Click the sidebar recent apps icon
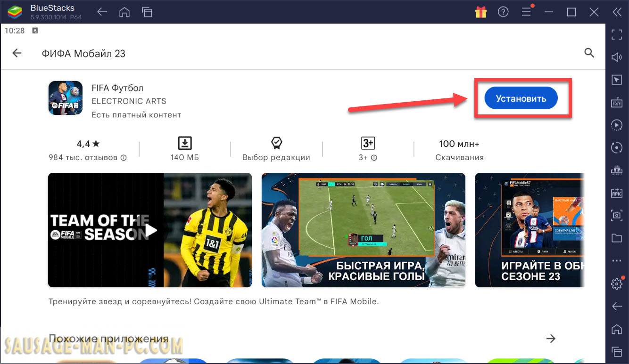The image size is (629, 364). point(617,351)
